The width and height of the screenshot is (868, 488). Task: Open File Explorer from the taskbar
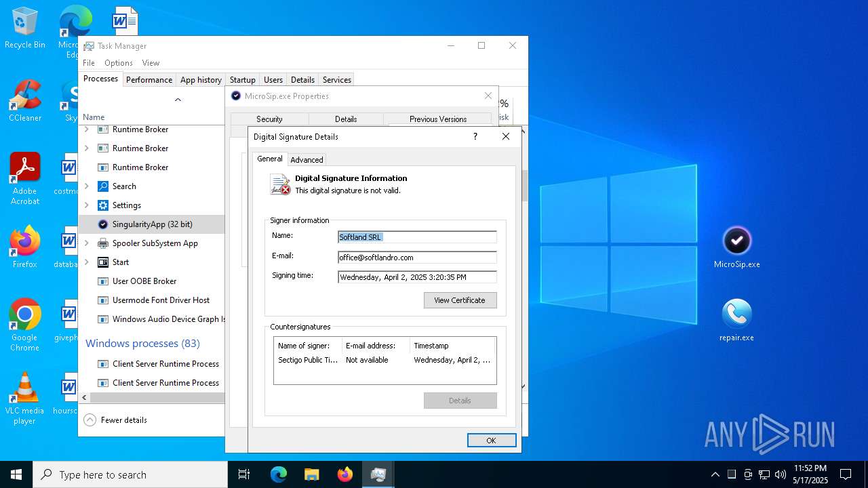point(311,474)
